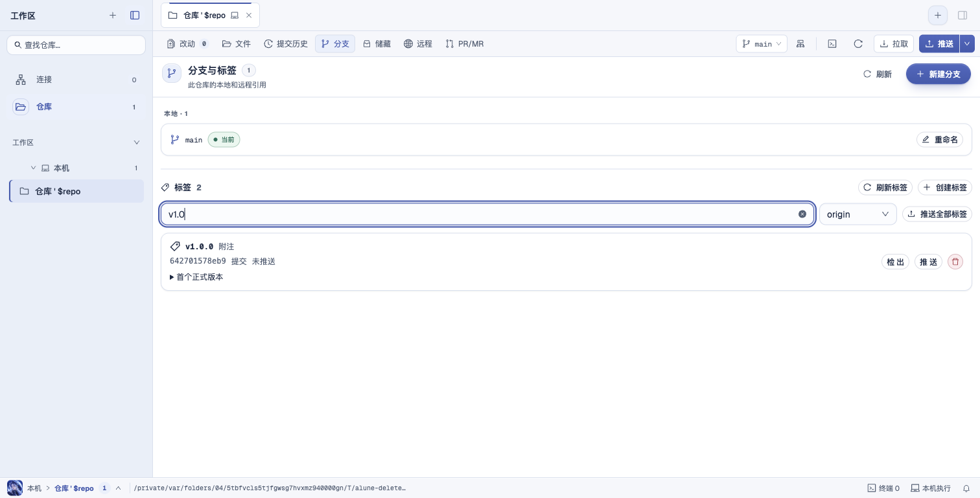Click the 新建分支 button
The image size is (980, 498).
(938, 74)
